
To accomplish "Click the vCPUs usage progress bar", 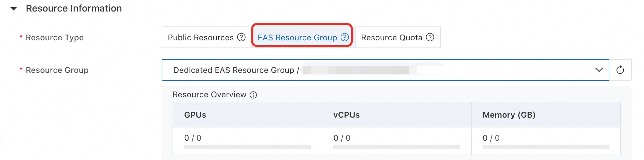I will tap(396, 147).
